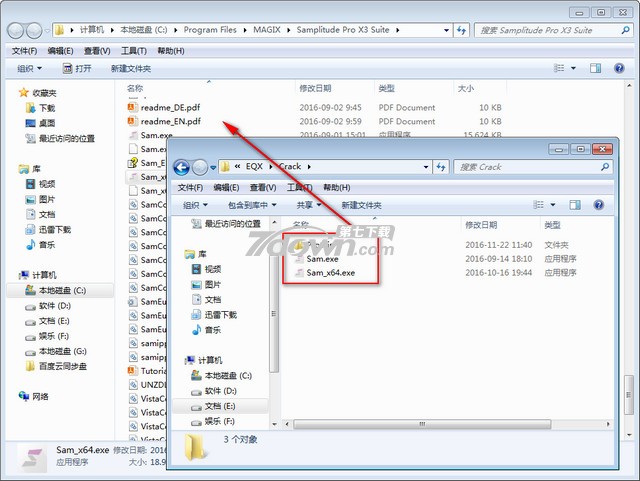Click horizontal scrollbar in Crack window

point(422,424)
